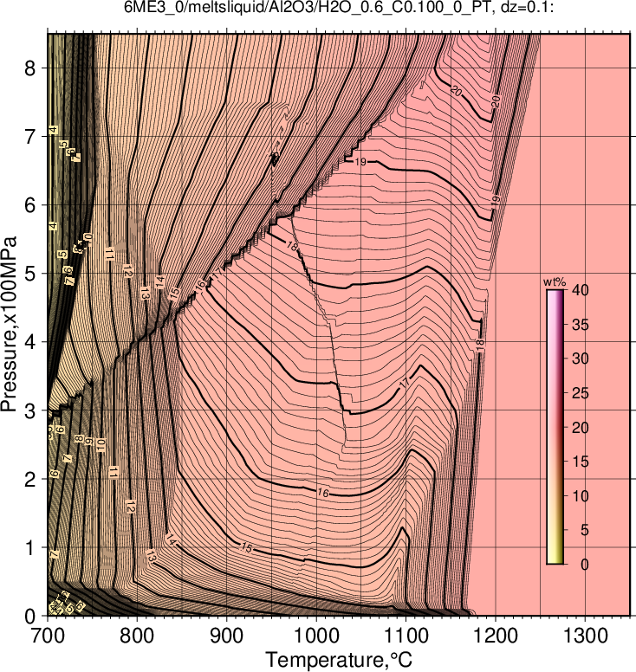Viewport: 636px width, 672px height.
Task: Pick the colorbar tick label 25
Action: click(581, 393)
